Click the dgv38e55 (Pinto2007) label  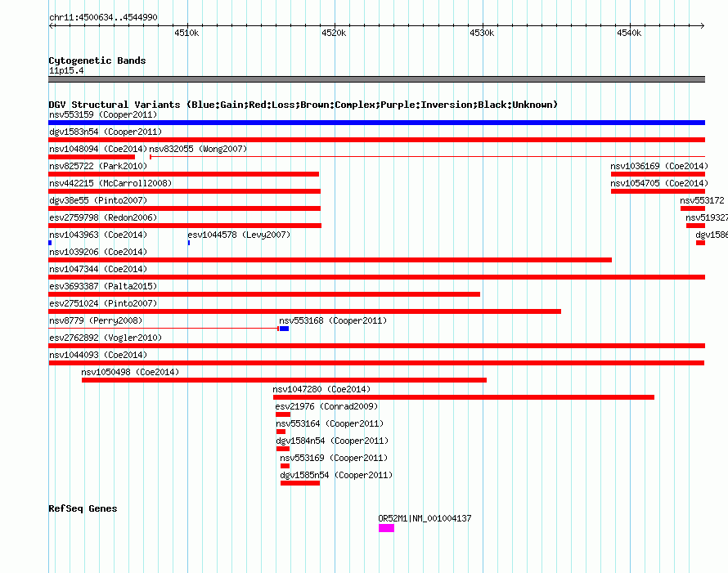[98, 200]
